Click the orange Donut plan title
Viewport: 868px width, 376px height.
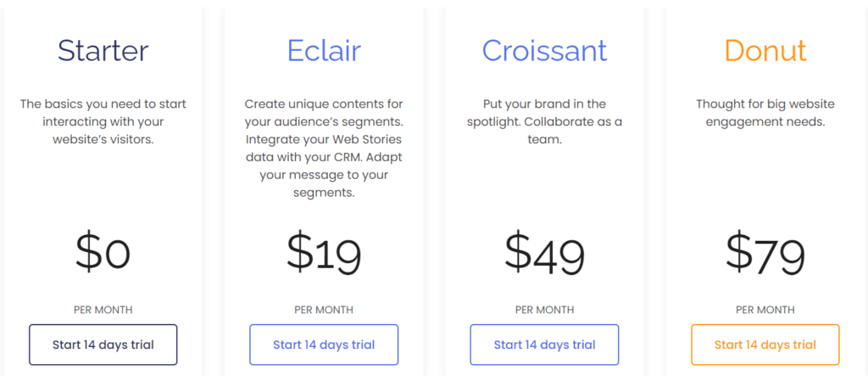765,51
